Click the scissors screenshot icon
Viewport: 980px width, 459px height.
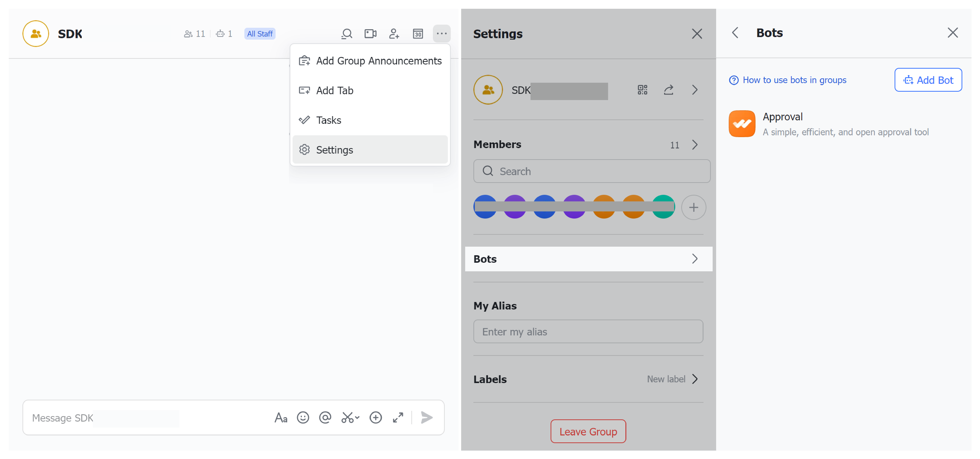347,418
